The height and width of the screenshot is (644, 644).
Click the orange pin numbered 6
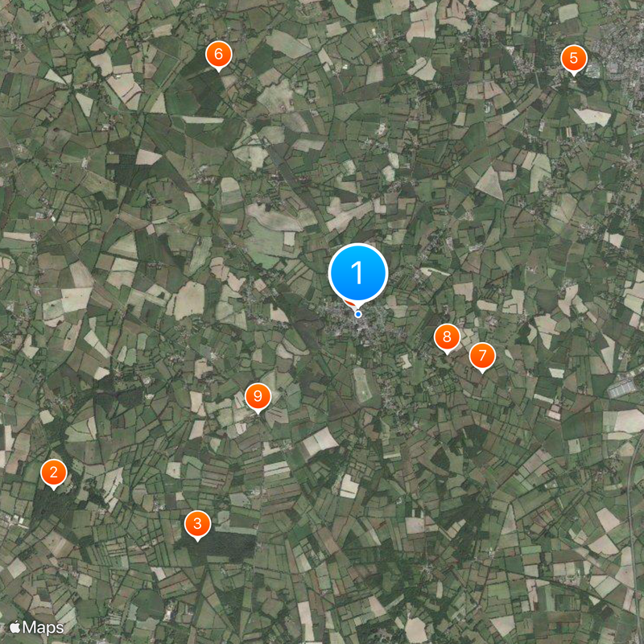tap(218, 54)
